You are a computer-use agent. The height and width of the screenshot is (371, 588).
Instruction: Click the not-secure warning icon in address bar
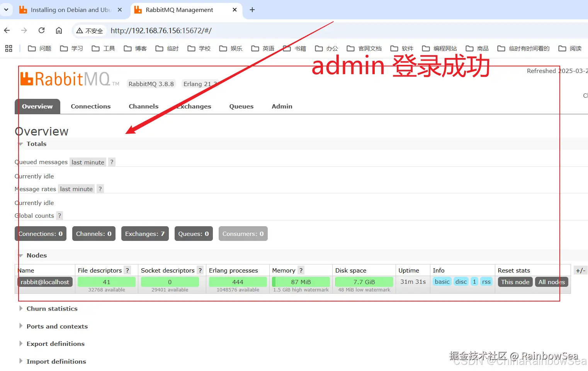click(x=79, y=30)
